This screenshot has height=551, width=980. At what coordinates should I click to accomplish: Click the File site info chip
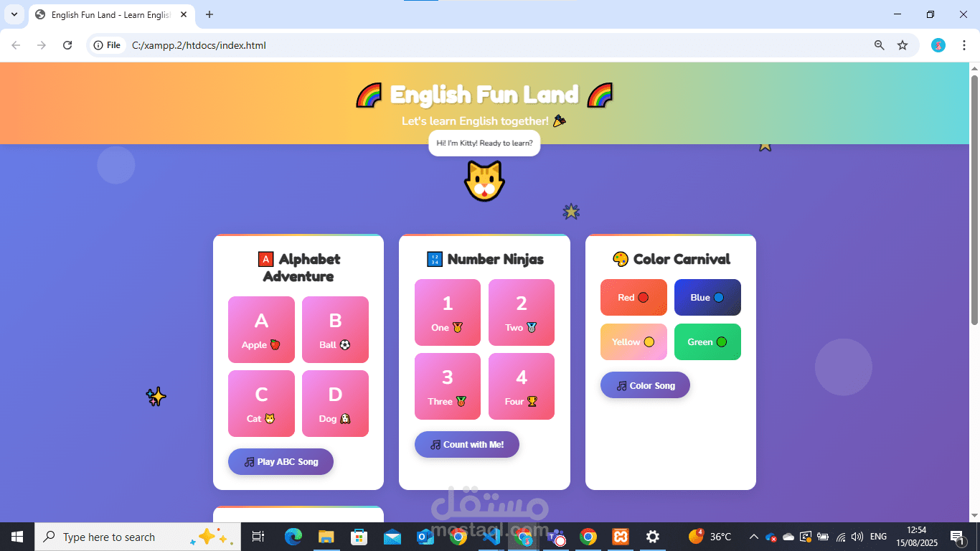[x=107, y=45]
